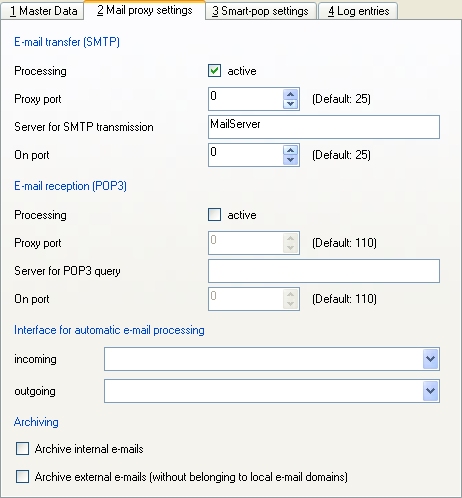Check Archive external e-mails option

[x=22, y=477]
